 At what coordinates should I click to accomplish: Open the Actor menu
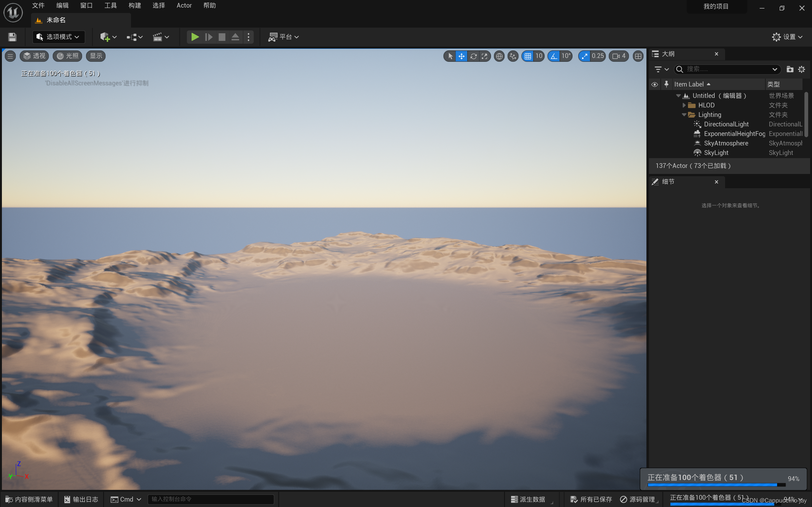click(184, 5)
